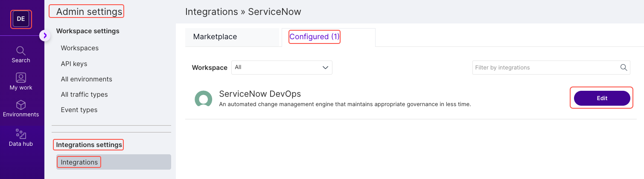Image resolution: width=644 pixels, height=179 pixels.
Task: Expand the sidebar with the purple chevron
Action: pos(45,36)
